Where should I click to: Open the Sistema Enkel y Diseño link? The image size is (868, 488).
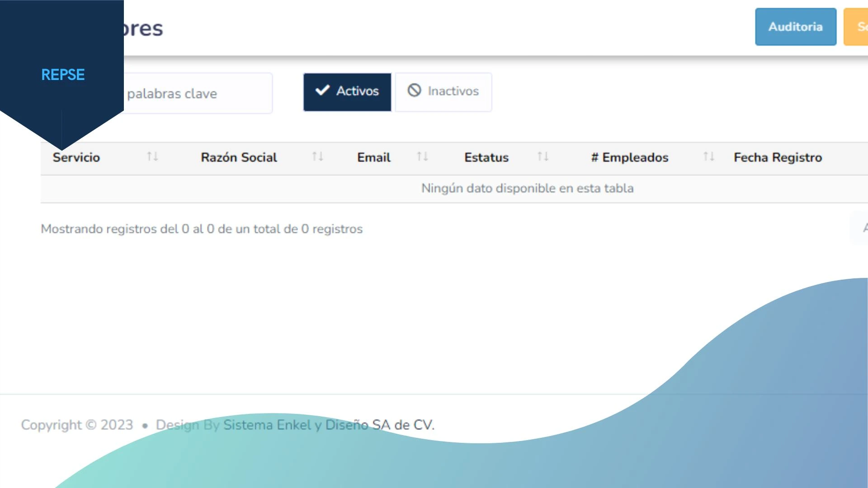tap(296, 425)
